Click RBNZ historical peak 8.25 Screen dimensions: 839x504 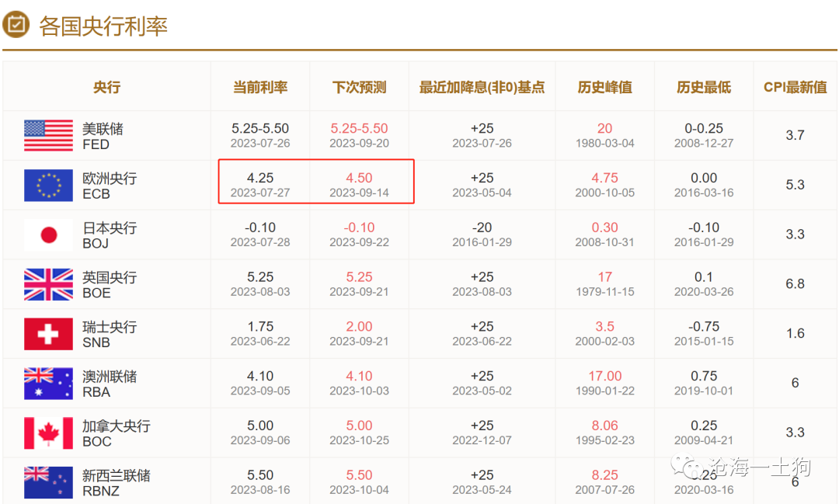point(604,475)
